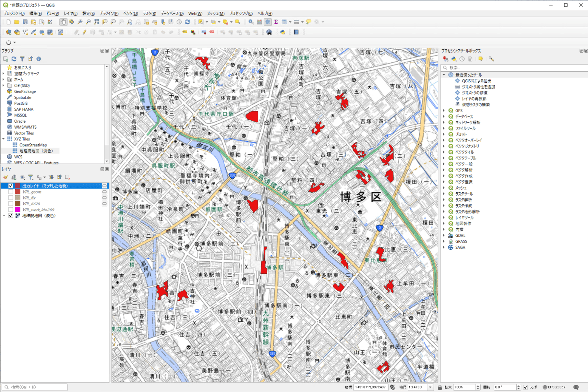Toggle the Processing Toolbox gear icon in the toolbar
Viewport: 588px width, 392px height.
pyautogui.click(x=268, y=22)
